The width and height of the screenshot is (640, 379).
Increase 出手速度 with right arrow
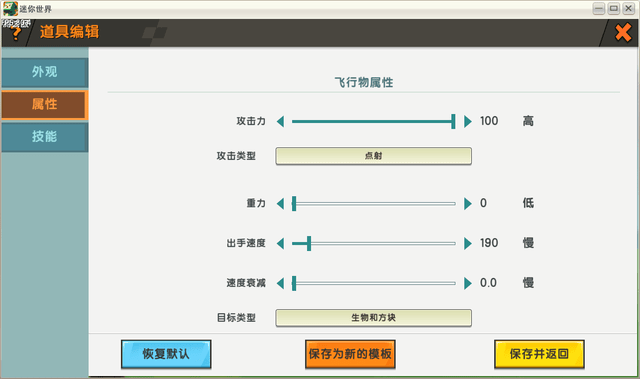pos(467,244)
